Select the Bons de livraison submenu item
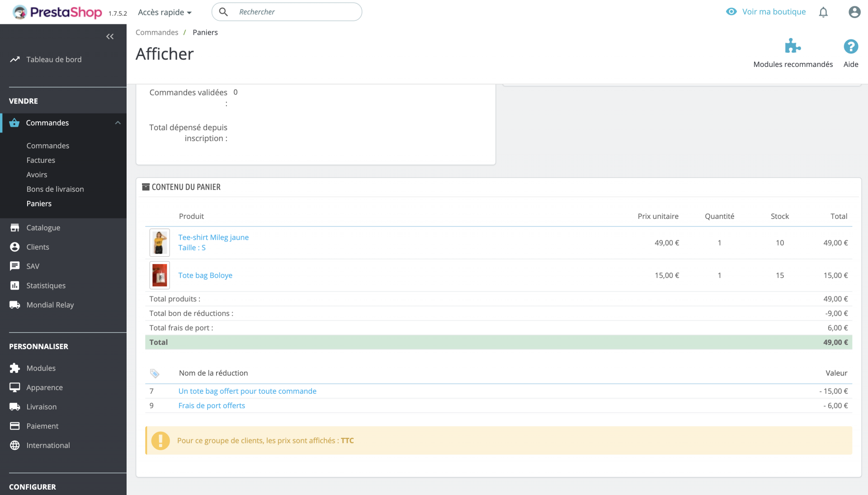This screenshot has height=495, width=868. tap(55, 189)
